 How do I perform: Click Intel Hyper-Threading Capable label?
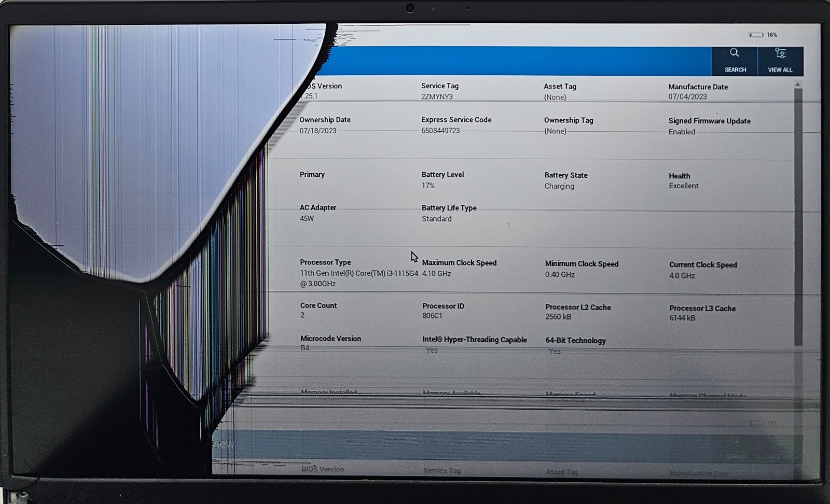click(x=475, y=339)
